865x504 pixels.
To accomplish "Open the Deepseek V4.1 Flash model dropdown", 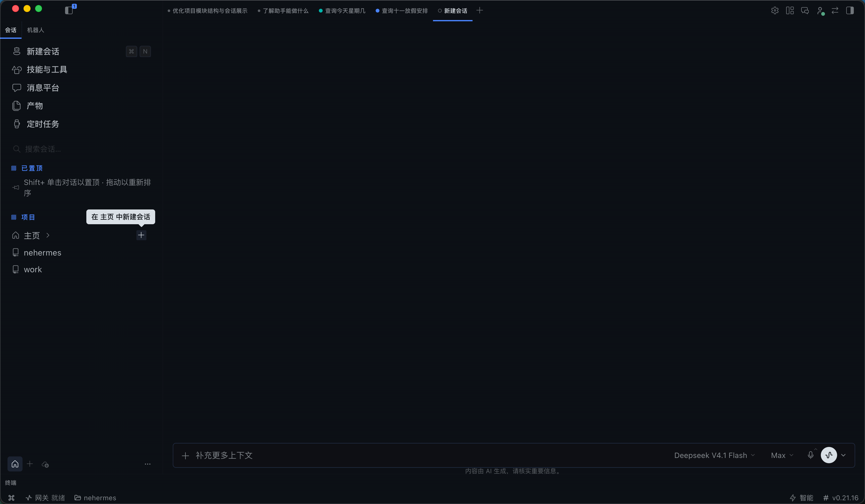I will [x=714, y=455].
